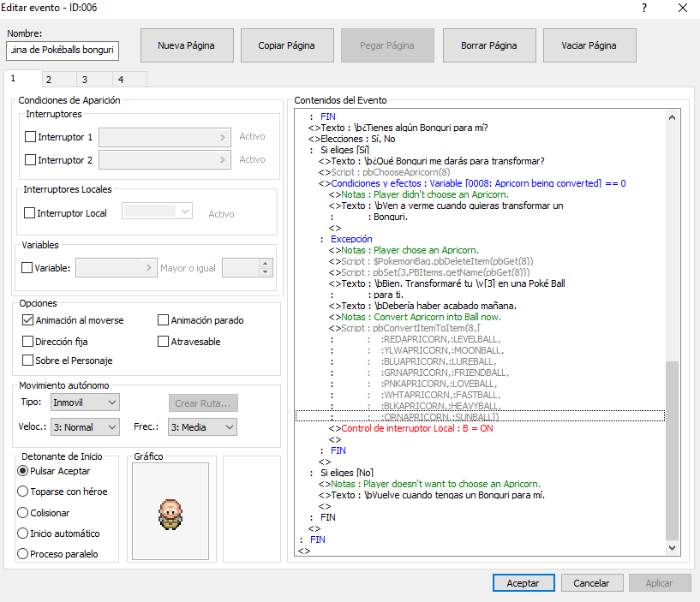The width and height of the screenshot is (700, 602).
Task: Switch to event page tab 2
Action: [49, 80]
